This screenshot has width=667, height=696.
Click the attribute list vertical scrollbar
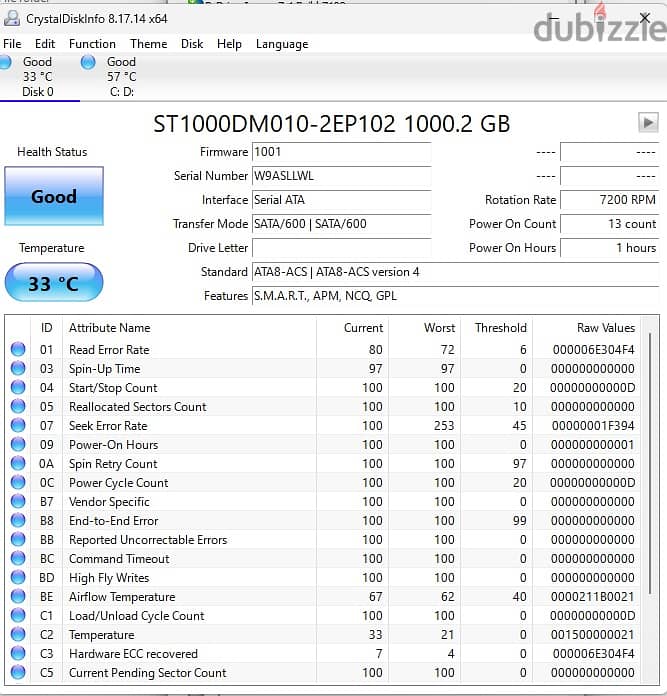650,464
